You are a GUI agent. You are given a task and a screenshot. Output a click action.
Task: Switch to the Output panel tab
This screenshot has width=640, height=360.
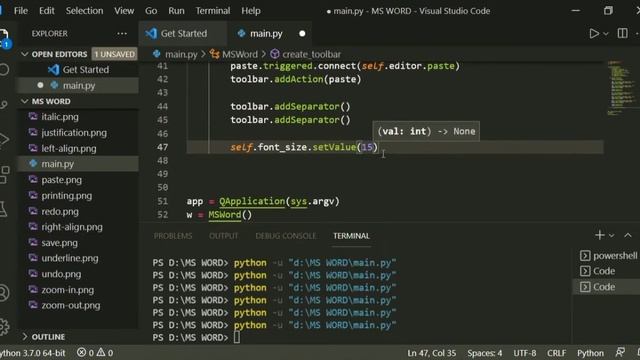224,236
